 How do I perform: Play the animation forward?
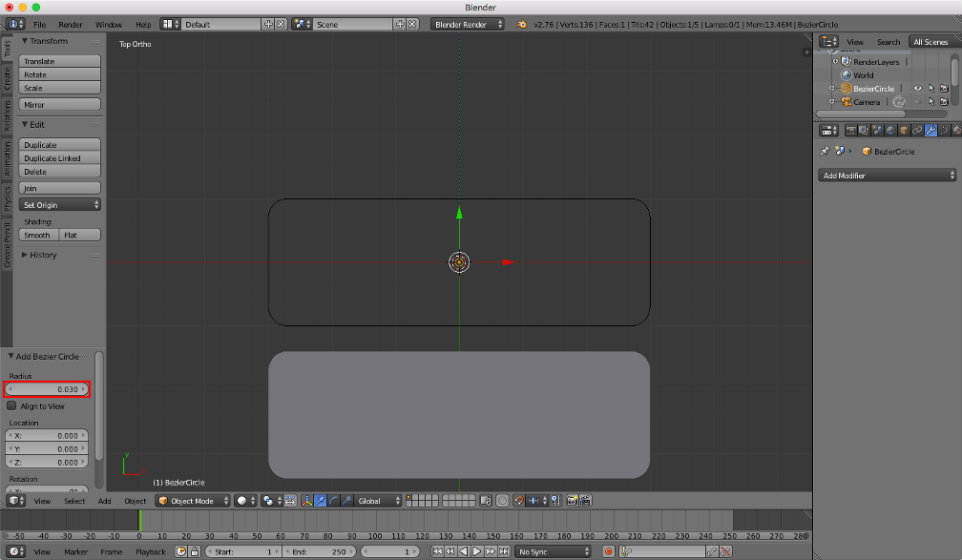pyautogui.click(x=477, y=551)
